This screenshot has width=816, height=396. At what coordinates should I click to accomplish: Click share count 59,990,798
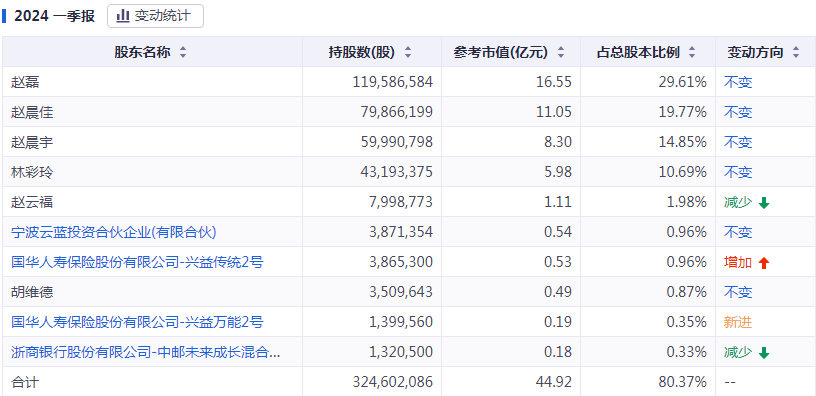coord(397,142)
